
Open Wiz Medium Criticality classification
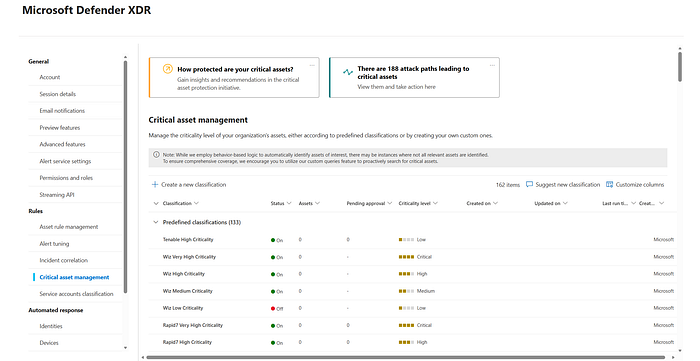tap(188, 291)
